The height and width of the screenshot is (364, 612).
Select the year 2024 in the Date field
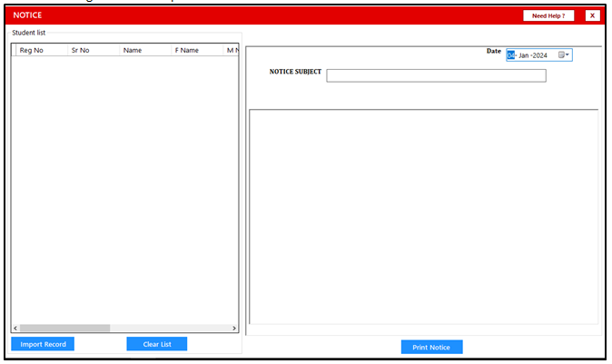click(540, 55)
